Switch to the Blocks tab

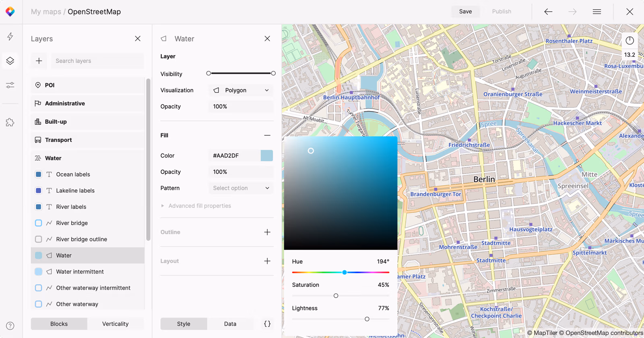pyautogui.click(x=59, y=324)
